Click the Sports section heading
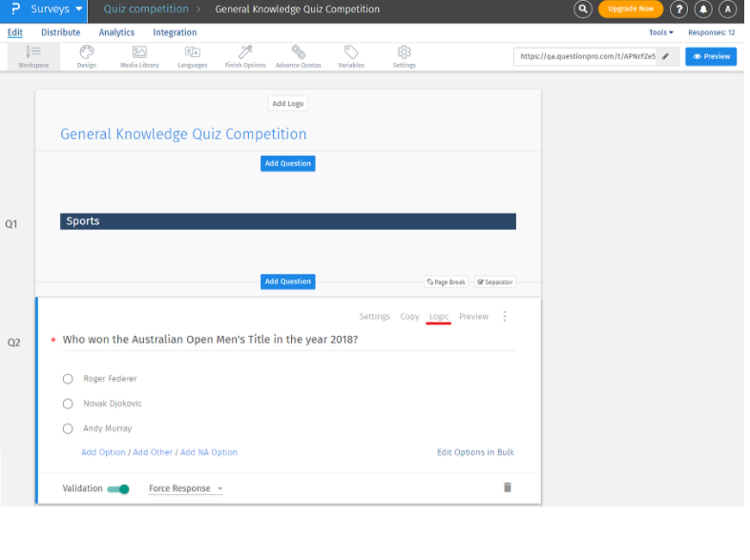The width and height of the screenshot is (750, 560). pyautogui.click(x=288, y=221)
